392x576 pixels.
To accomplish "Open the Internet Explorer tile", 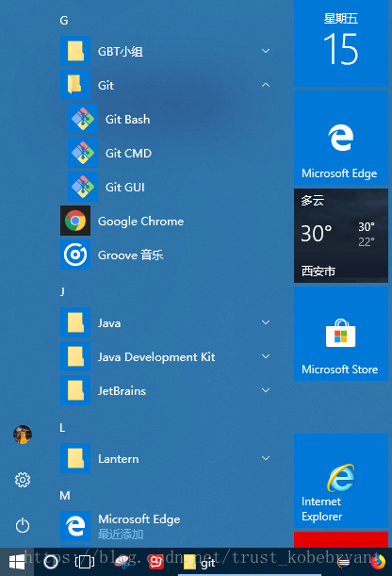I will [x=341, y=481].
